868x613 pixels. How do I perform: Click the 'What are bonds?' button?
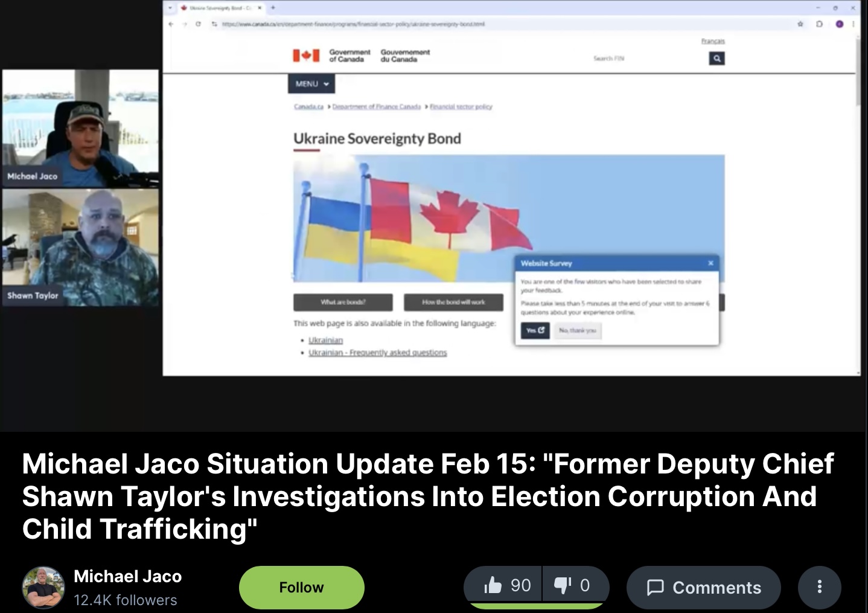tap(343, 302)
